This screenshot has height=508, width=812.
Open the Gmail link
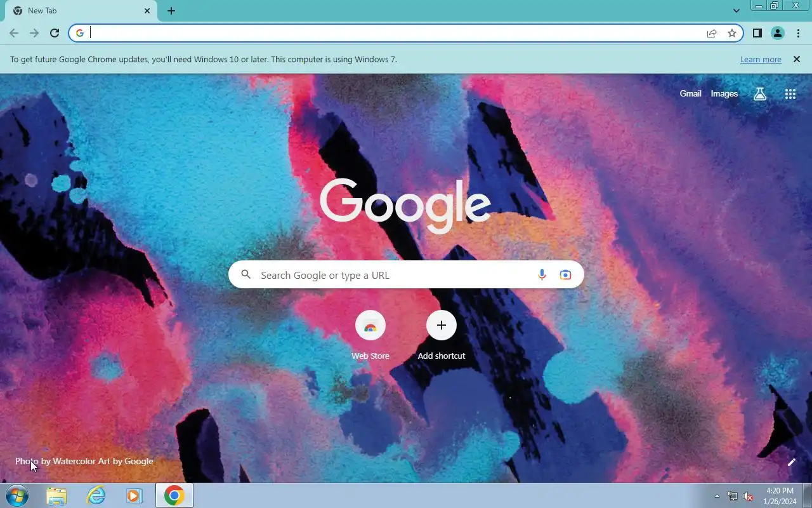(690, 93)
